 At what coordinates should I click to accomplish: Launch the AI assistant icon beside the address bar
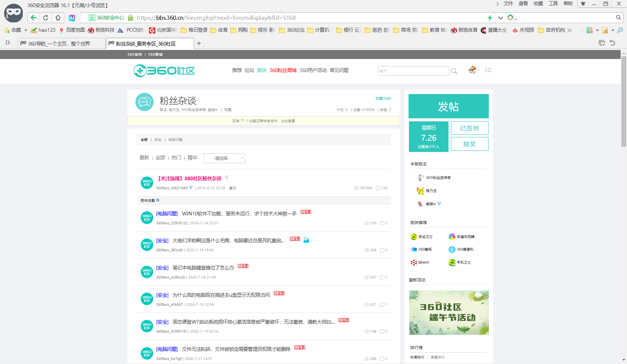click(x=72, y=18)
